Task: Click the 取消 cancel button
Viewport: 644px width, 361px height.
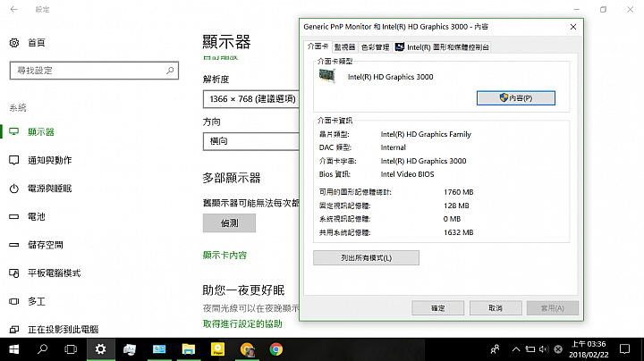Action: tap(496, 308)
